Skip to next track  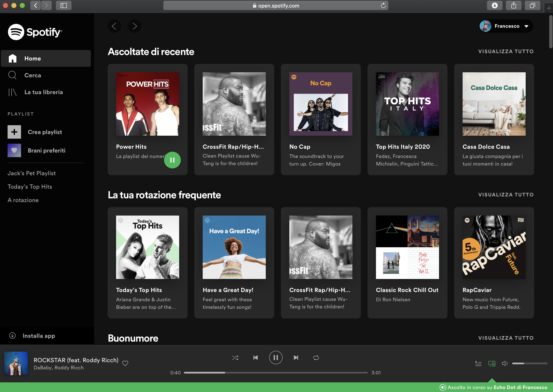(296, 358)
